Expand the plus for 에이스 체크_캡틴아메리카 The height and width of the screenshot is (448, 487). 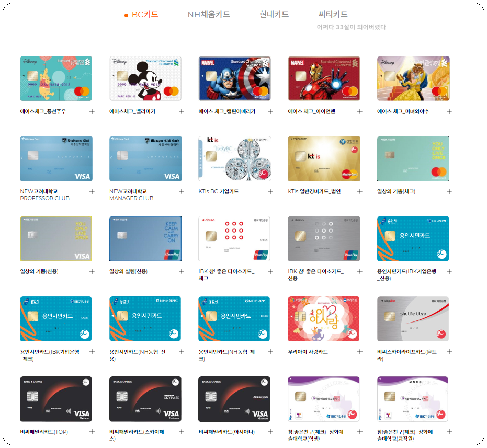[270, 111]
